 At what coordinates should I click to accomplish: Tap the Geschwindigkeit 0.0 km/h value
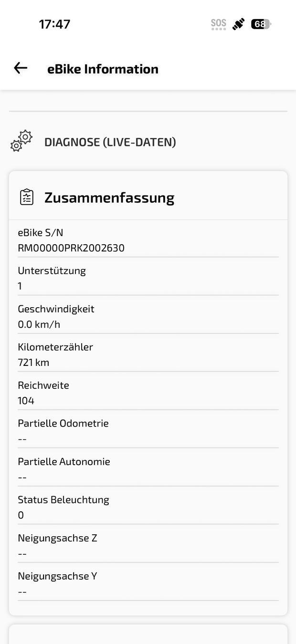(39, 324)
